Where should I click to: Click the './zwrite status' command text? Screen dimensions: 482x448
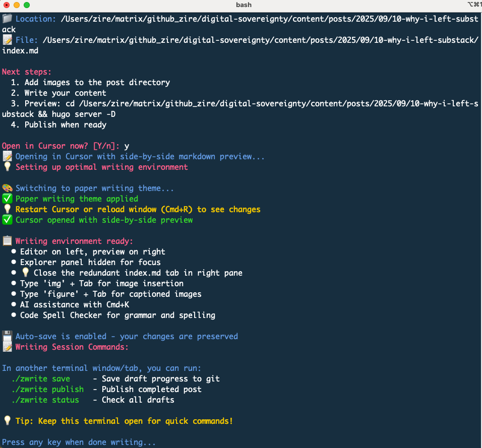[x=45, y=400]
